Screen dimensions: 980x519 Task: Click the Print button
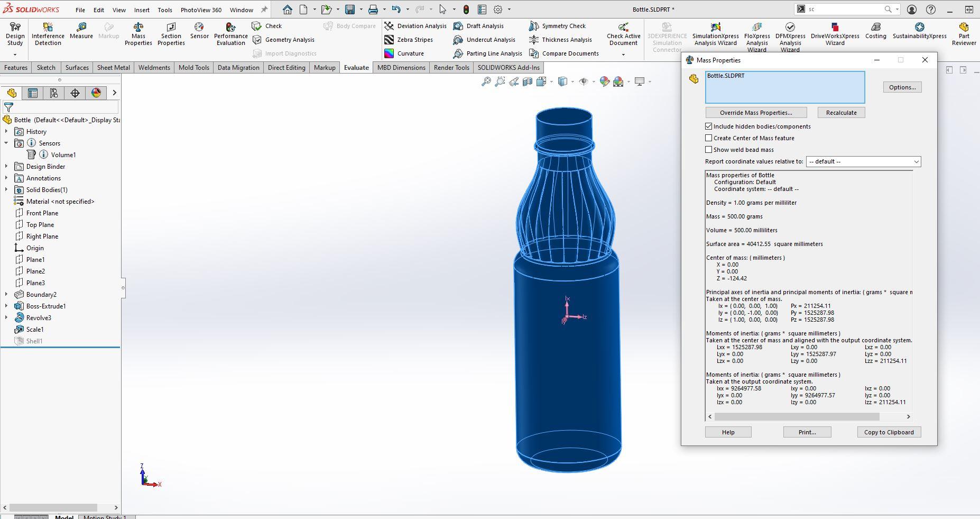point(807,432)
